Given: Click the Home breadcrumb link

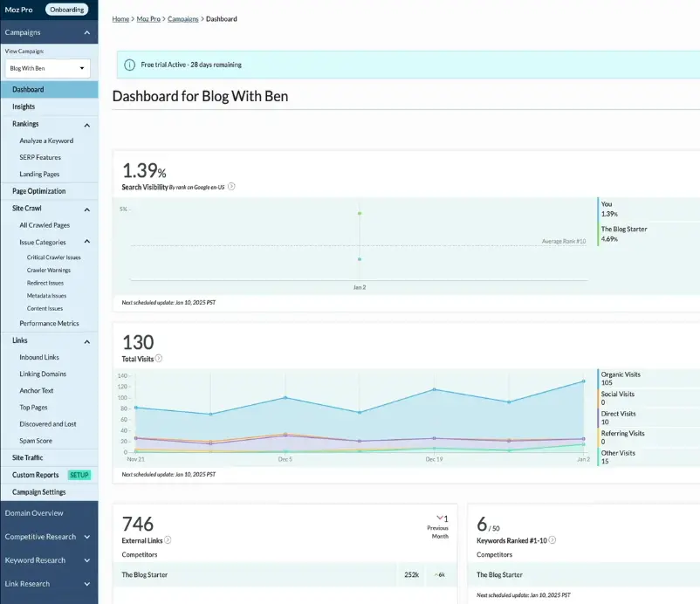Looking at the screenshot, I should pyautogui.click(x=120, y=18).
